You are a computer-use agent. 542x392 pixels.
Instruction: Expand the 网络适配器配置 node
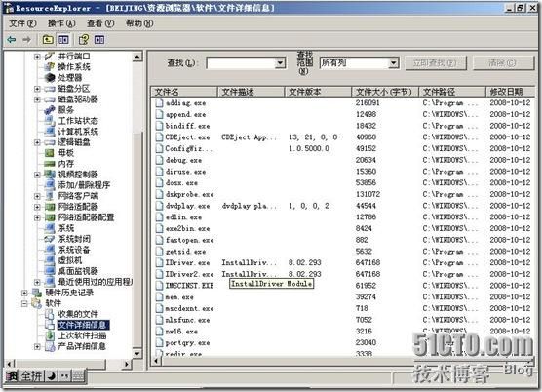tap(37, 217)
